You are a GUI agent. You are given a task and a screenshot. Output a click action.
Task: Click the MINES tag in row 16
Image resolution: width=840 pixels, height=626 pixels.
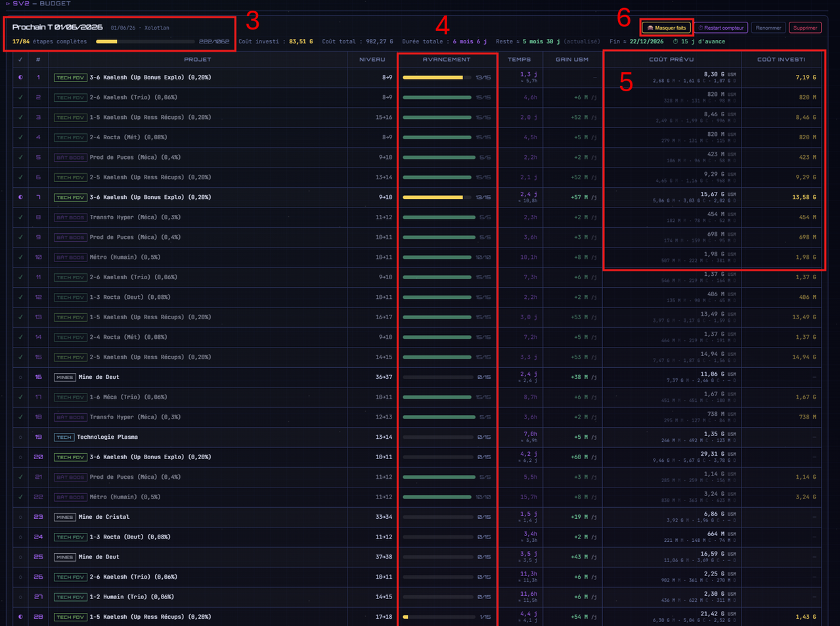[64, 377]
